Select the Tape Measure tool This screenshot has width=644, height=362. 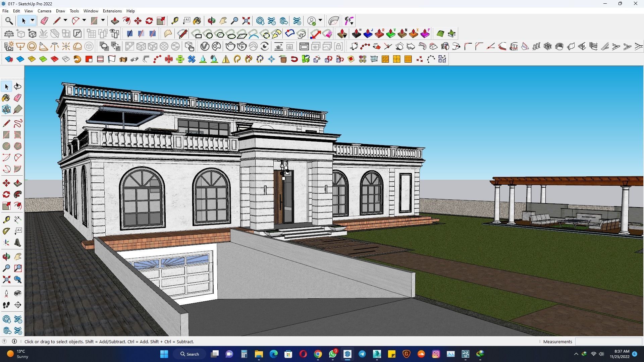174,20
